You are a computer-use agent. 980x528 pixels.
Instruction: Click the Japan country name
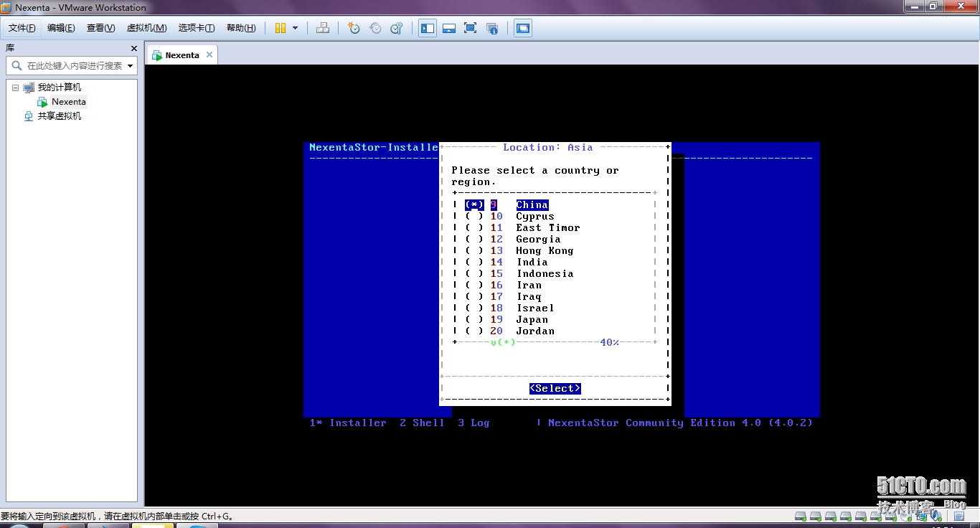(532, 320)
